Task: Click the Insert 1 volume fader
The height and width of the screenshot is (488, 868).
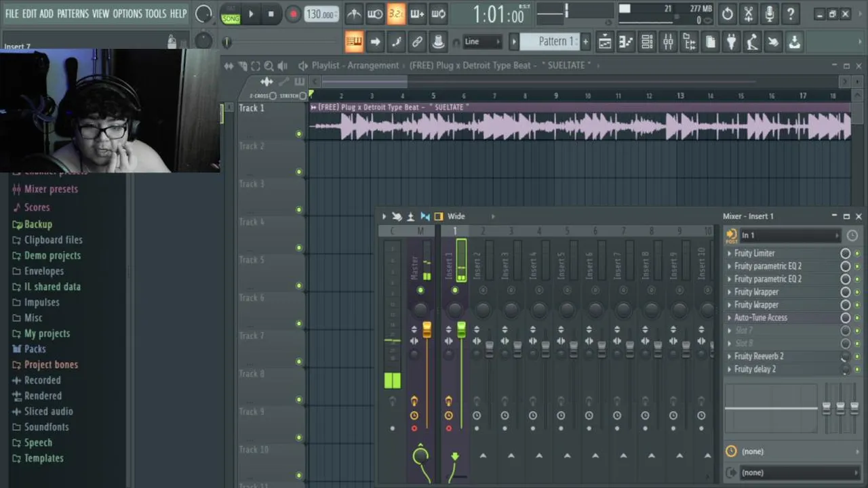Action: click(461, 330)
